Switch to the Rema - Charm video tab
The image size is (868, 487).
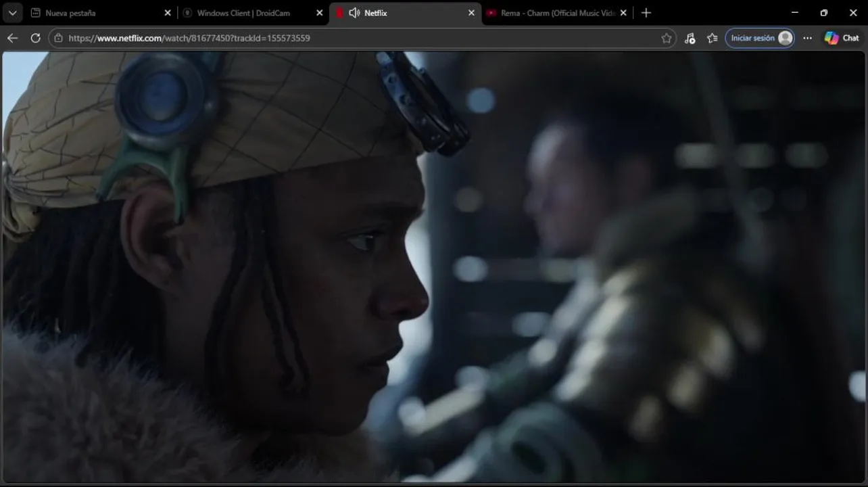[x=557, y=13]
